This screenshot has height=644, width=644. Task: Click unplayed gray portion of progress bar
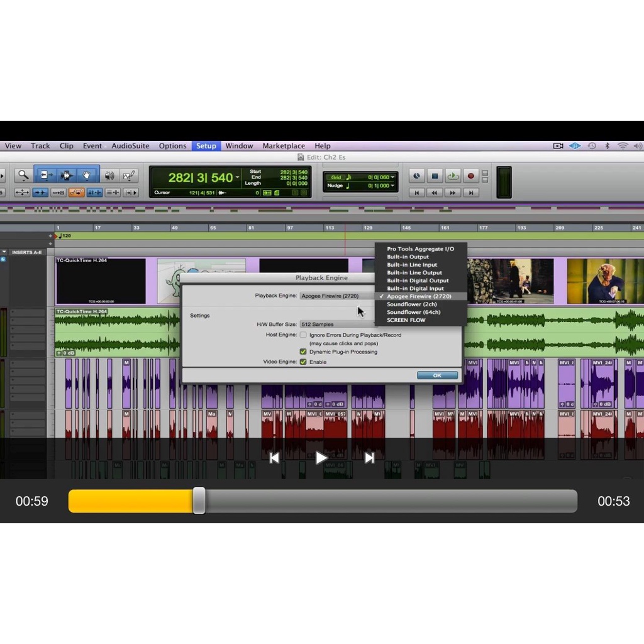[x=391, y=501]
